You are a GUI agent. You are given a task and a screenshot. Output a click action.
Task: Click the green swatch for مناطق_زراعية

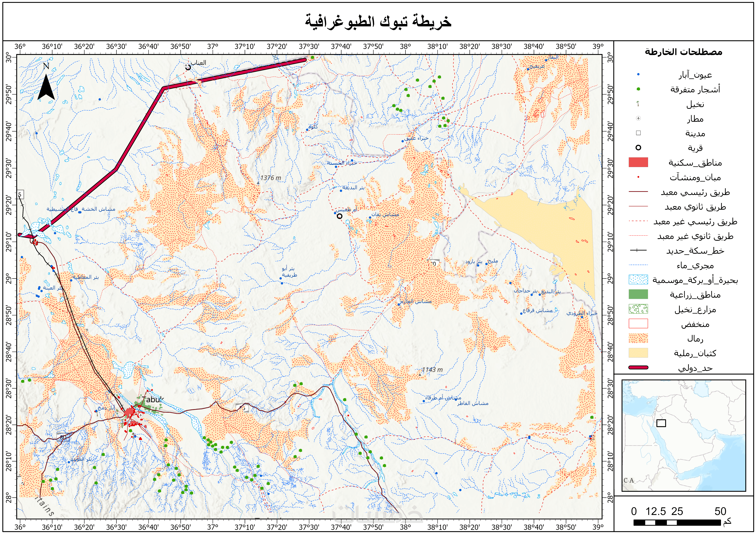click(638, 294)
